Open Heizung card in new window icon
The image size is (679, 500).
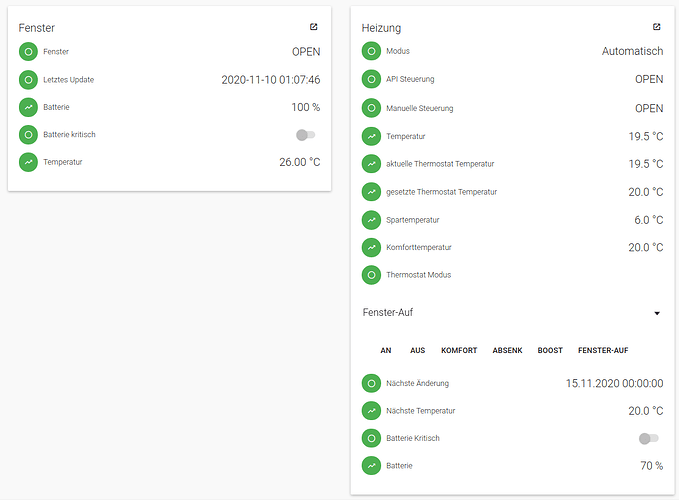point(656,27)
